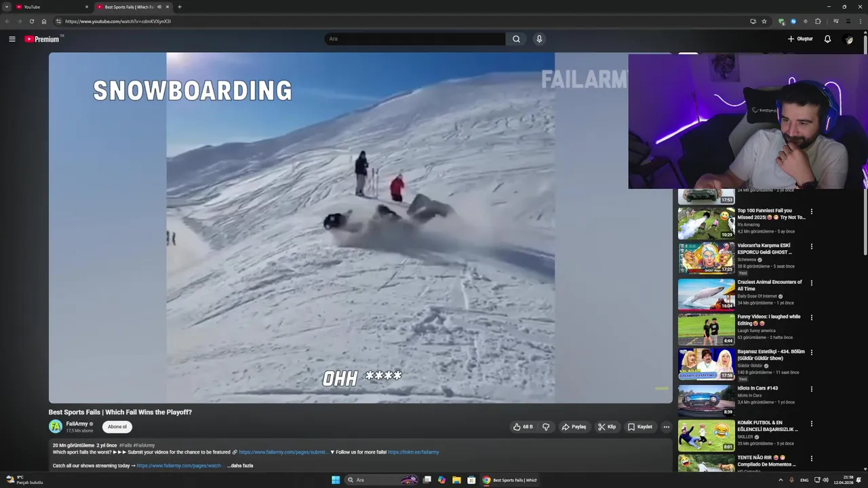Open Top 100 Funniest Fail thumbnail
Image resolution: width=868 pixels, height=488 pixels.
point(706,223)
